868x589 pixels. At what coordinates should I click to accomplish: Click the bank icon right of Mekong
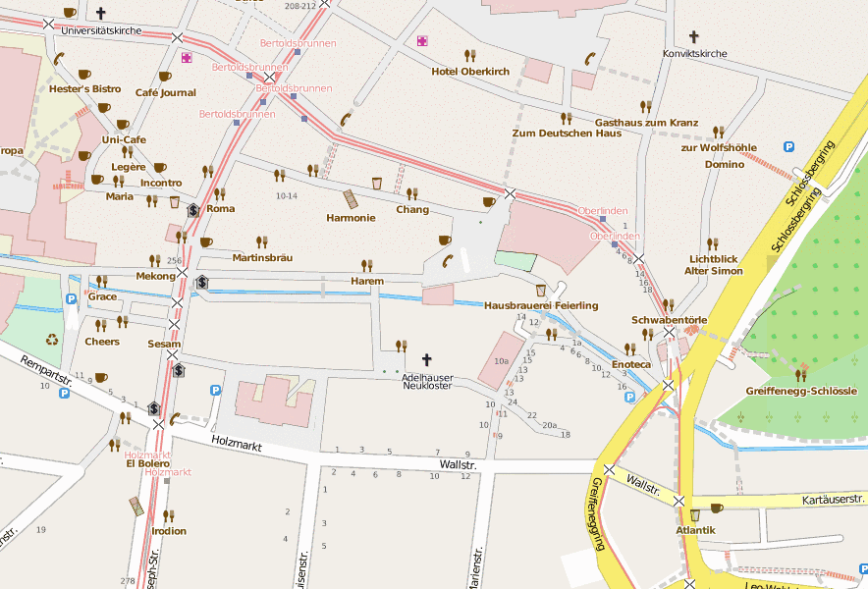coord(202,283)
